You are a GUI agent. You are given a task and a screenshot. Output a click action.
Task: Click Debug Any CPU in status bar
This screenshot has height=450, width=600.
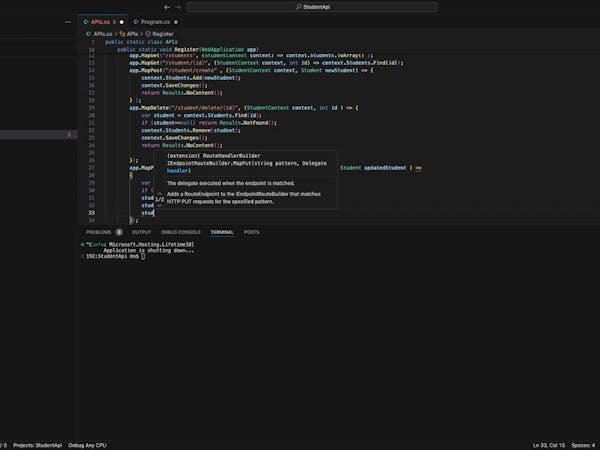(87, 445)
